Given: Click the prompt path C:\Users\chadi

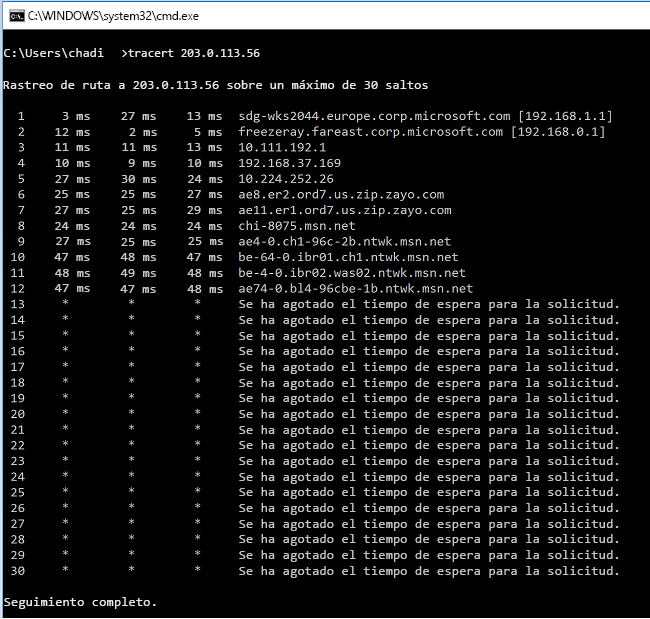Looking at the screenshot, I should (53, 53).
